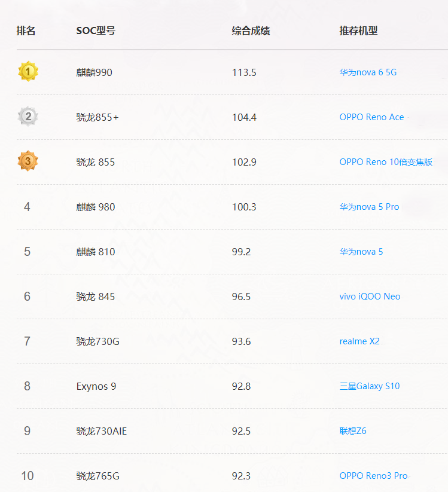Image resolution: width=448 pixels, height=492 pixels.
Task: Click the gold rank 1 medal icon
Action: 28,72
